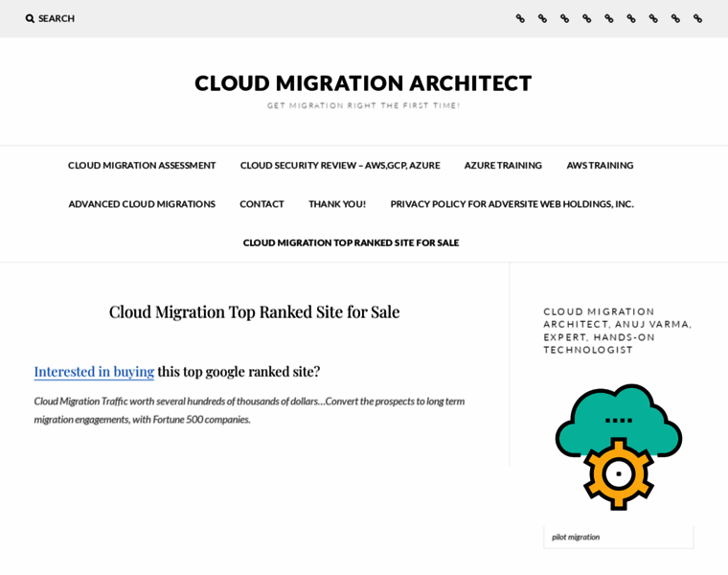The height and width of the screenshot is (575, 728).
Task: Click the first link icon in top bar
Action: tap(520, 18)
